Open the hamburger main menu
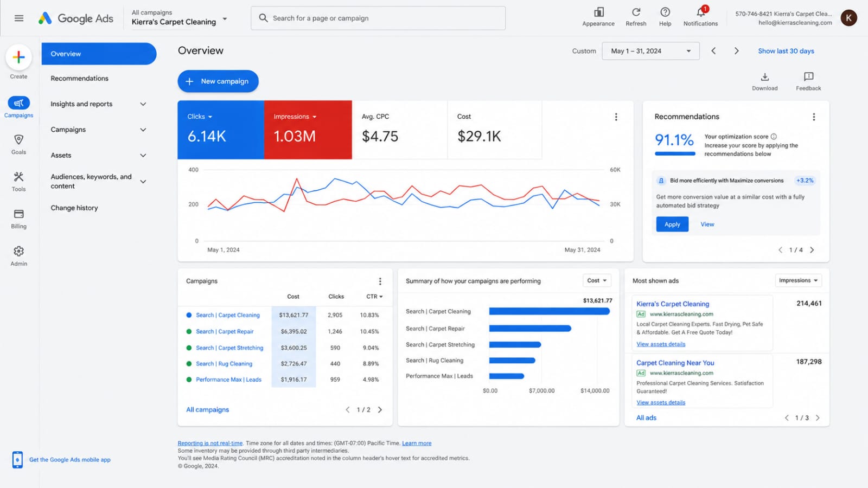 pos(19,18)
